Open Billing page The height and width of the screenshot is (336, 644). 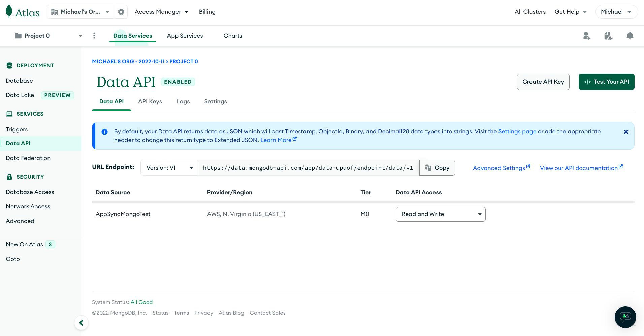(x=207, y=12)
